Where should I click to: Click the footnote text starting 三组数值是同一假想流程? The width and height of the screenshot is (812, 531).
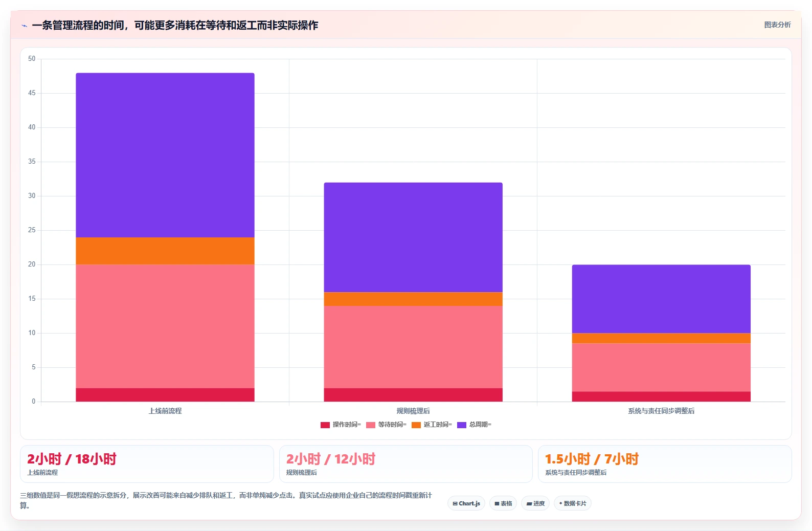(x=226, y=500)
